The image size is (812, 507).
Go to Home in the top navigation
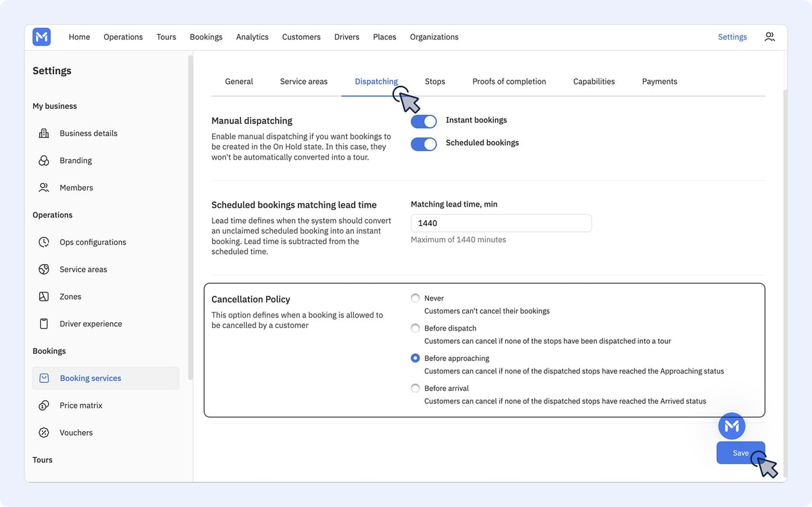79,37
